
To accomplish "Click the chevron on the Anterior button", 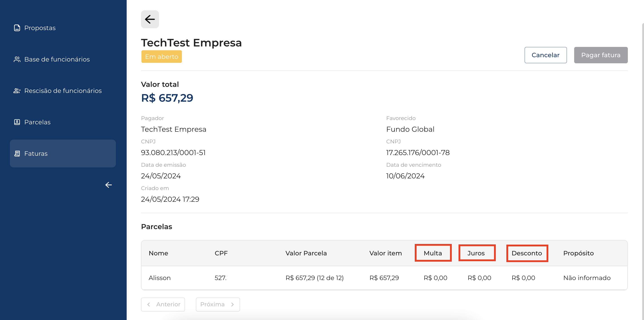I will click(149, 304).
